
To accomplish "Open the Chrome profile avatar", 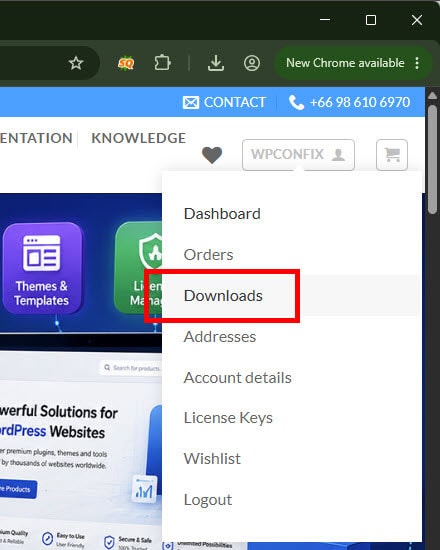I will point(252,63).
